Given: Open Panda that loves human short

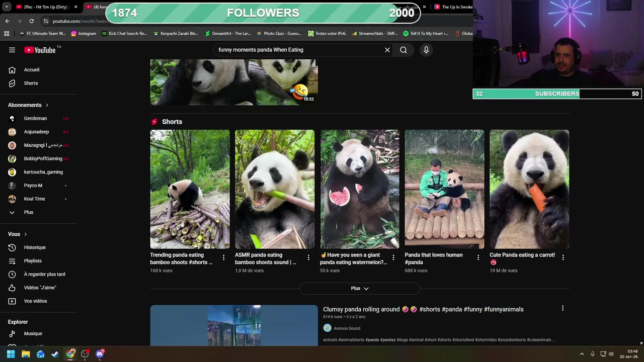Looking at the screenshot, I should coord(444,189).
